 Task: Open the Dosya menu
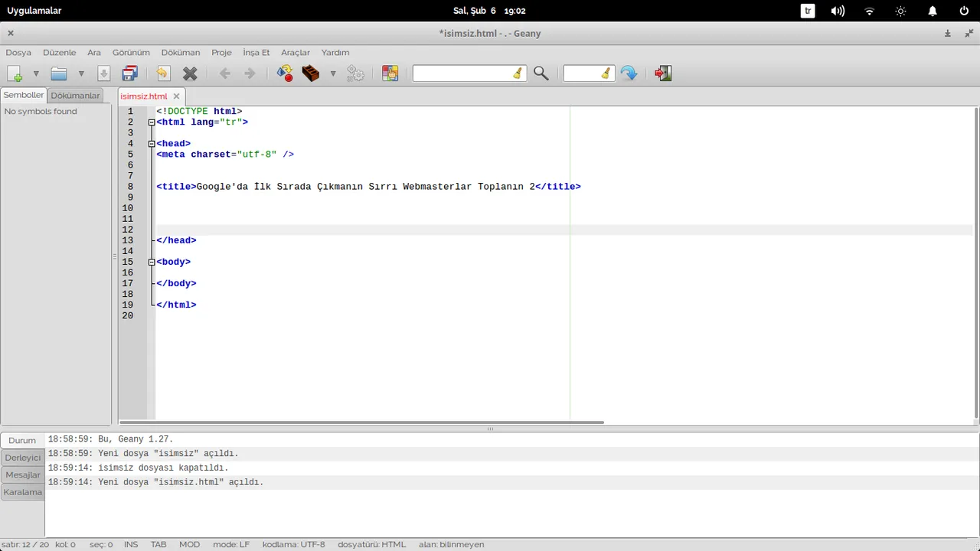coord(18,53)
